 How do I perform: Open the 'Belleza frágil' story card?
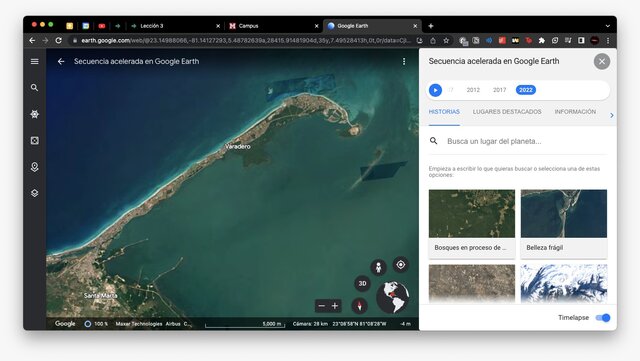pos(564,224)
